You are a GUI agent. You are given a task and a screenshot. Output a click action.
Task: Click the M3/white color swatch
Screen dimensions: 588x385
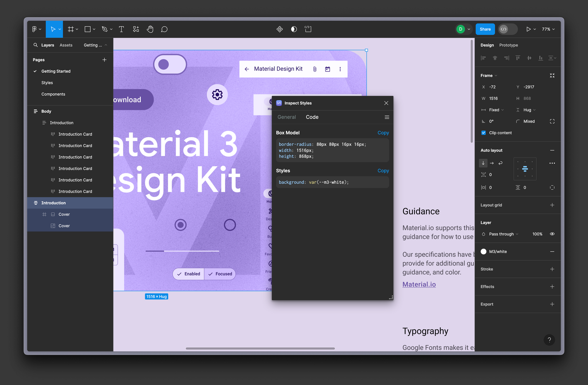[x=484, y=251]
